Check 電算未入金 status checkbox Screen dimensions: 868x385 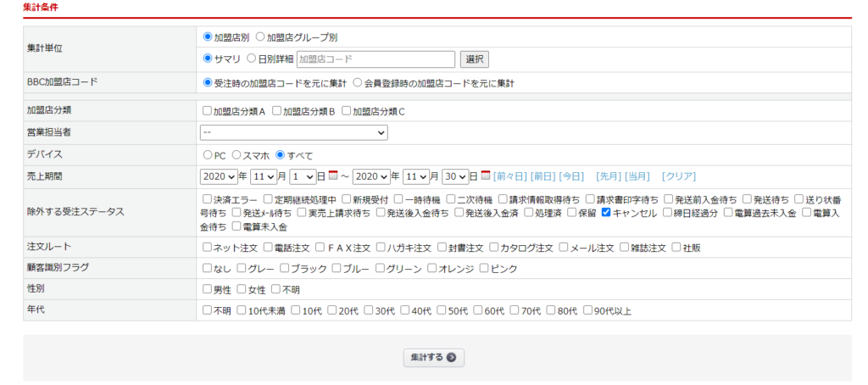[236, 226]
